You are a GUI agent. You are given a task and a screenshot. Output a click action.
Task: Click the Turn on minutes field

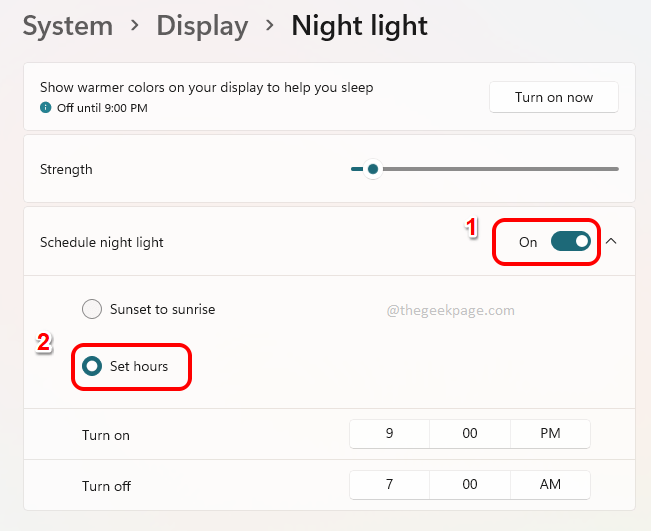[469, 434]
